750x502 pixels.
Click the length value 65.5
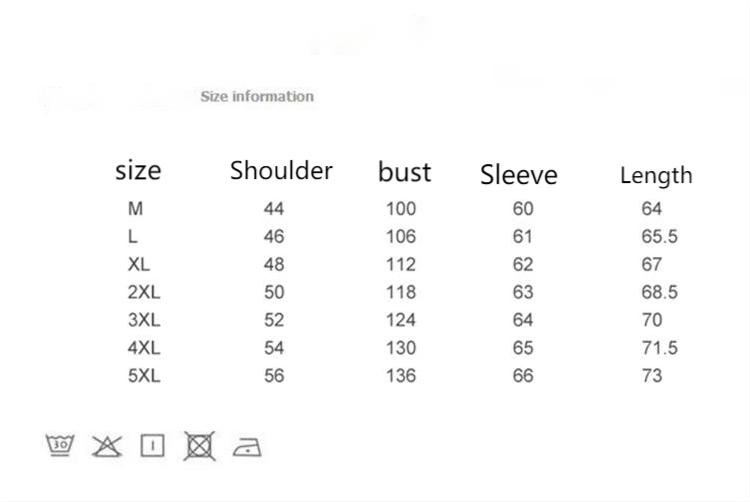pos(660,237)
